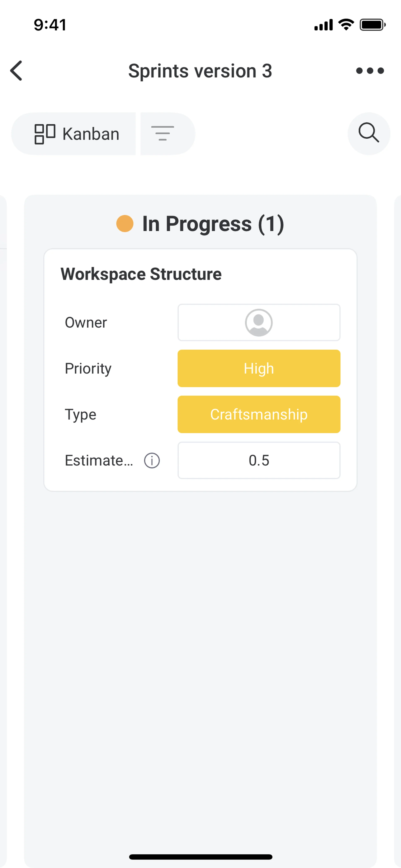401x868 pixels.
Task: Tap the truncated Estimate label
Action: pyautogui.click(x=99, y=460)
